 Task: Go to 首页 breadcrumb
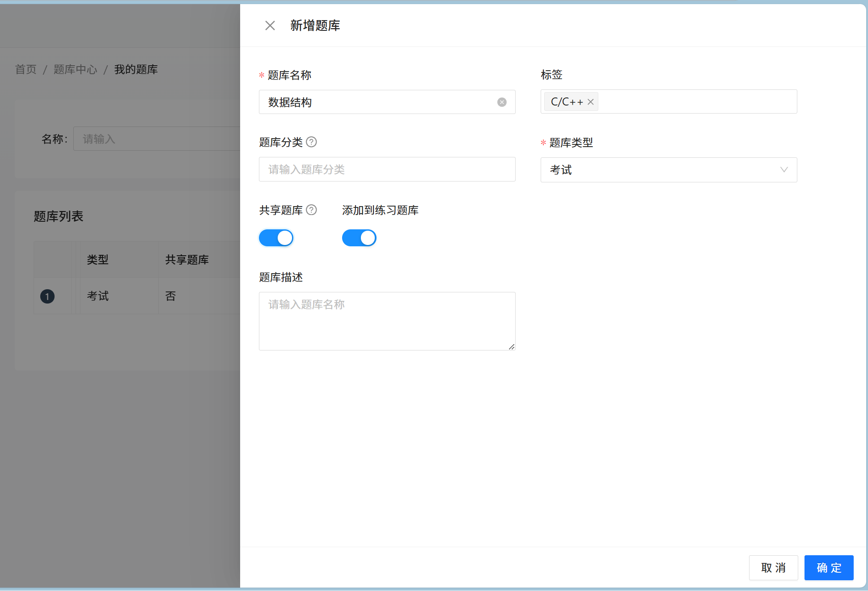[25, 70]
